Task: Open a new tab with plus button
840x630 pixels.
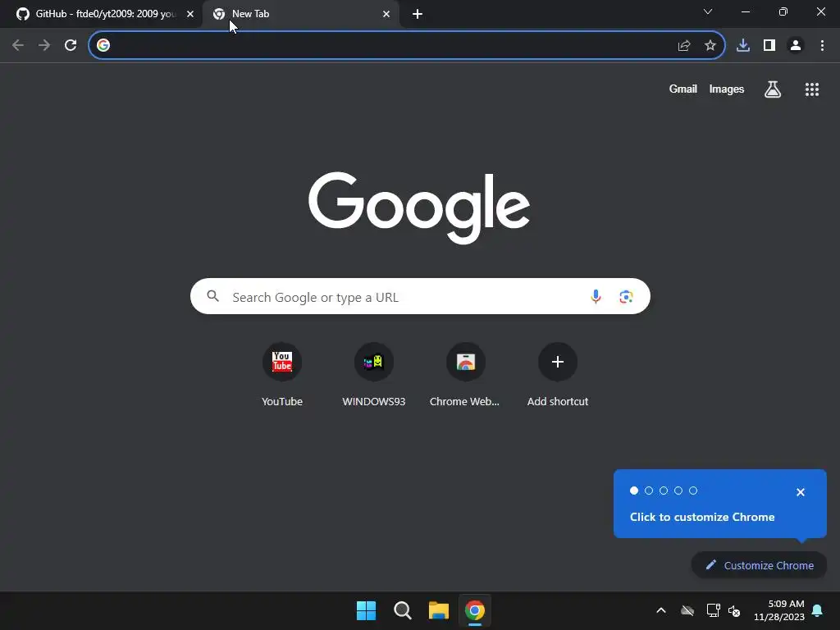Action: click(x=418, y=14)
